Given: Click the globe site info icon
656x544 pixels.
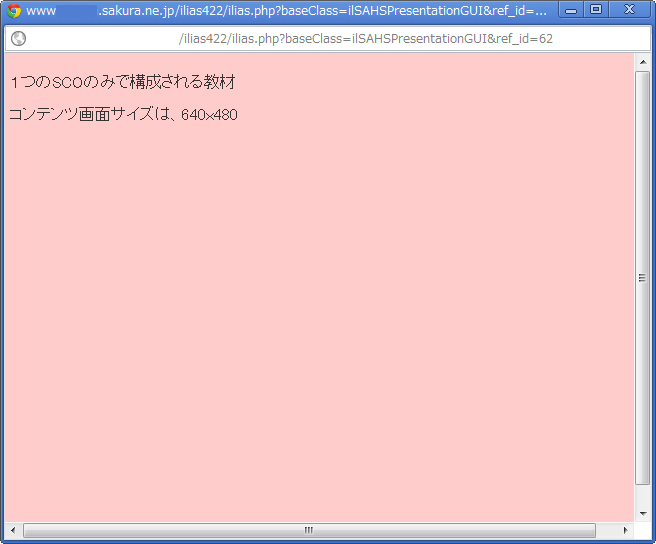Looking at the screenshot, I should click(x=18, y=39).
